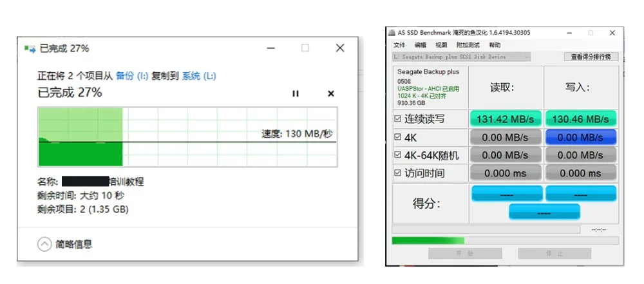The image size is (644, 284).
Task: Cancel the copy with the X icon
Action: pos(331,94)
